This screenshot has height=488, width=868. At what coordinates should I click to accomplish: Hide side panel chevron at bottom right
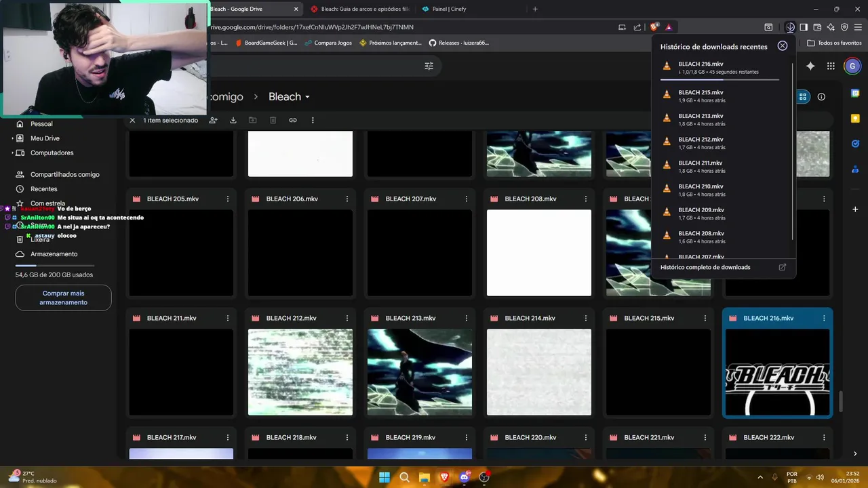[x=855, y=453]
